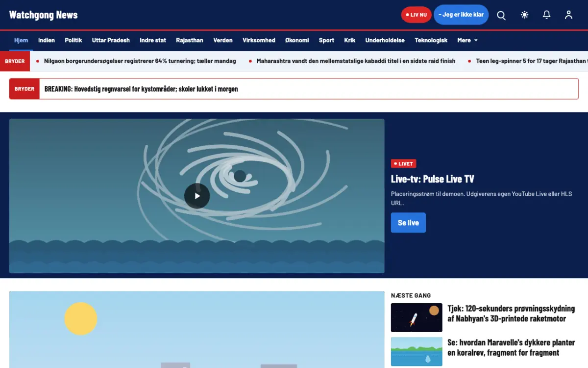Click the sunny sky featured image

197,329
